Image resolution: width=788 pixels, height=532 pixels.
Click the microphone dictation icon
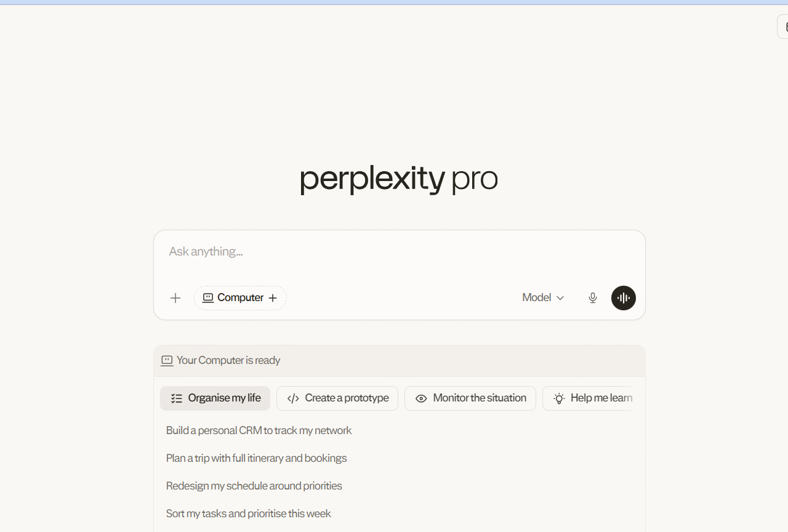[x=592, y=297]
